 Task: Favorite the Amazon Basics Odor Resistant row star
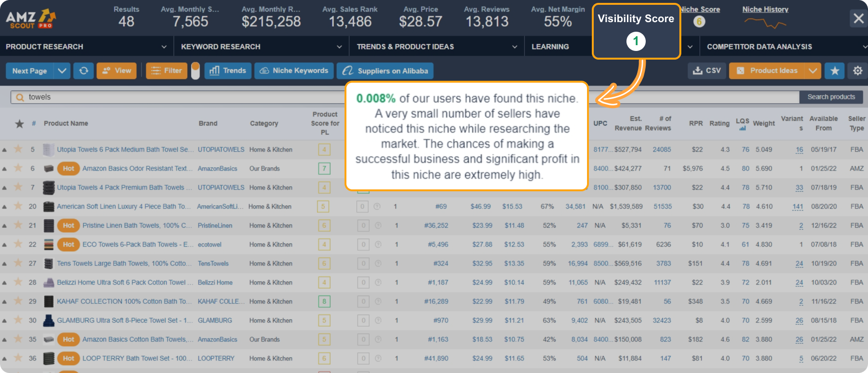(18, 168)
